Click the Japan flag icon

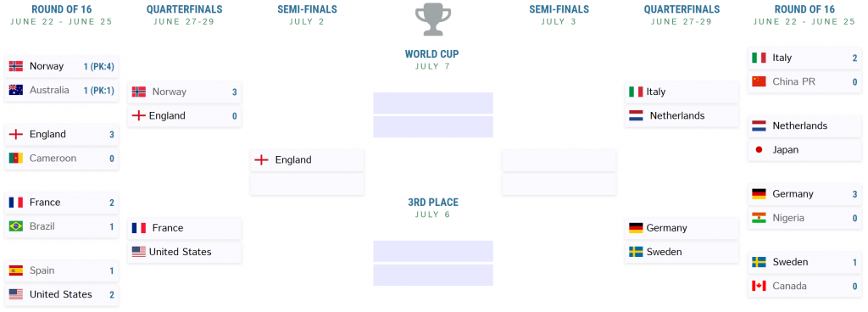pos(759,150)
